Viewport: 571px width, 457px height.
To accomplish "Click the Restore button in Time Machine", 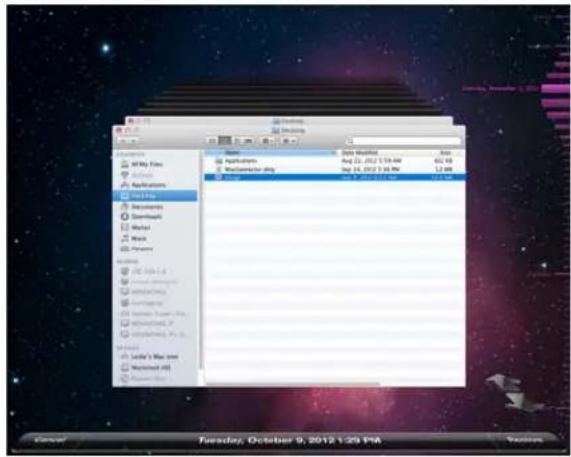I will point(524,440).
